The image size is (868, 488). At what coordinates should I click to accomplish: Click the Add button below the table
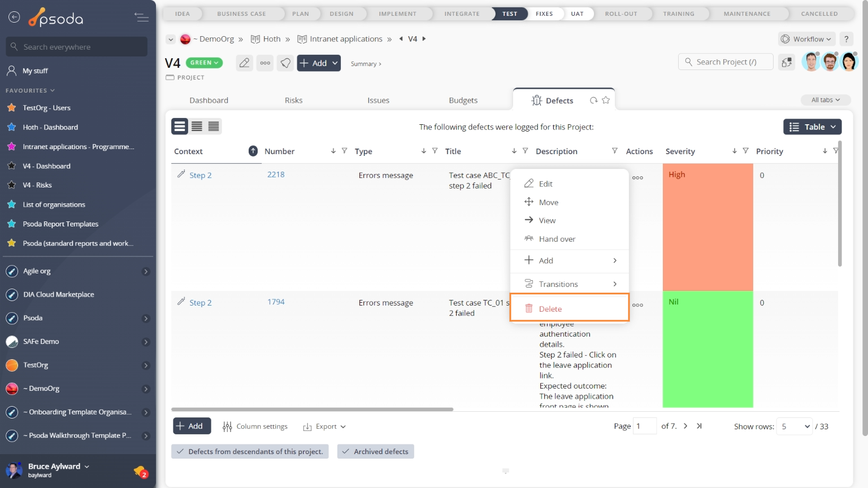pyautogui.click(x=192, y=426)
